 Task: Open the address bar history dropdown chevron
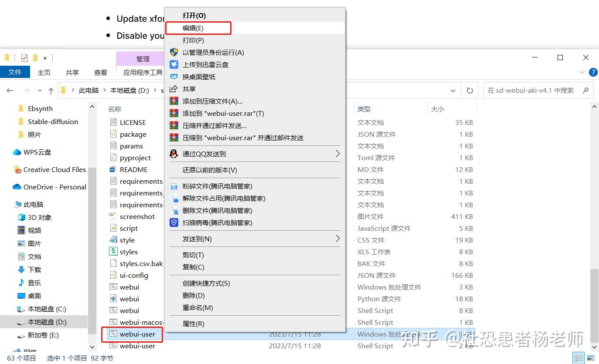(x=453, y=90)
